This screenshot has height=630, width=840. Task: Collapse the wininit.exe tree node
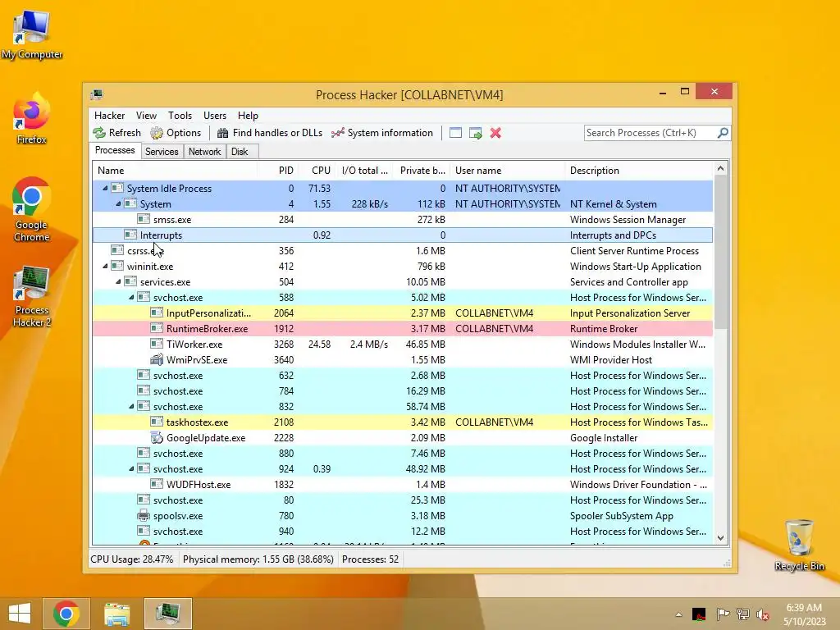click(x=105, y=266)
